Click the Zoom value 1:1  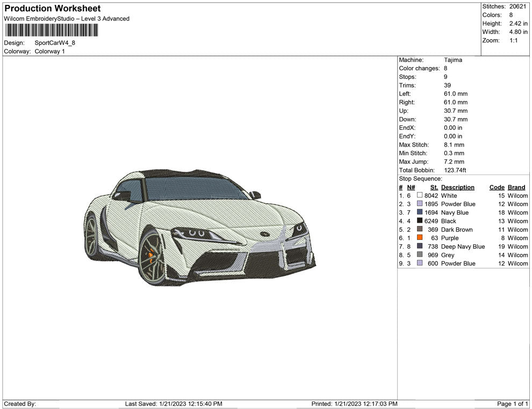(x=513, y=41)
